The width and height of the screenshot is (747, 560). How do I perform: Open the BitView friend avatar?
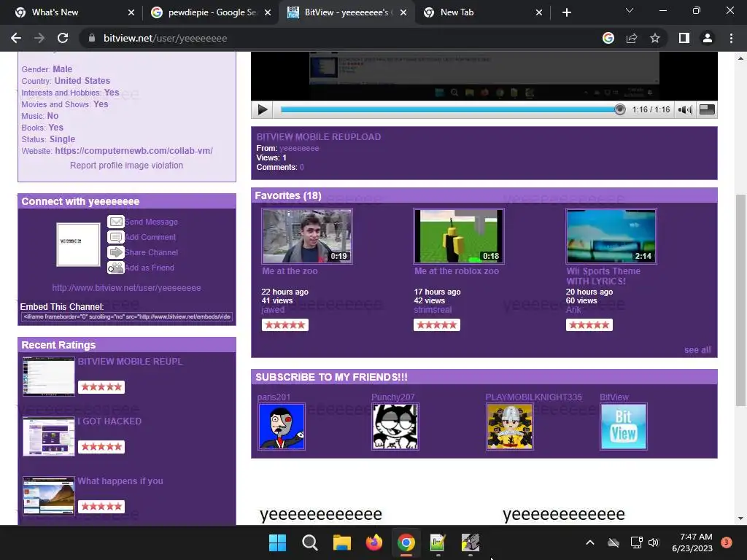click(624, 427)
